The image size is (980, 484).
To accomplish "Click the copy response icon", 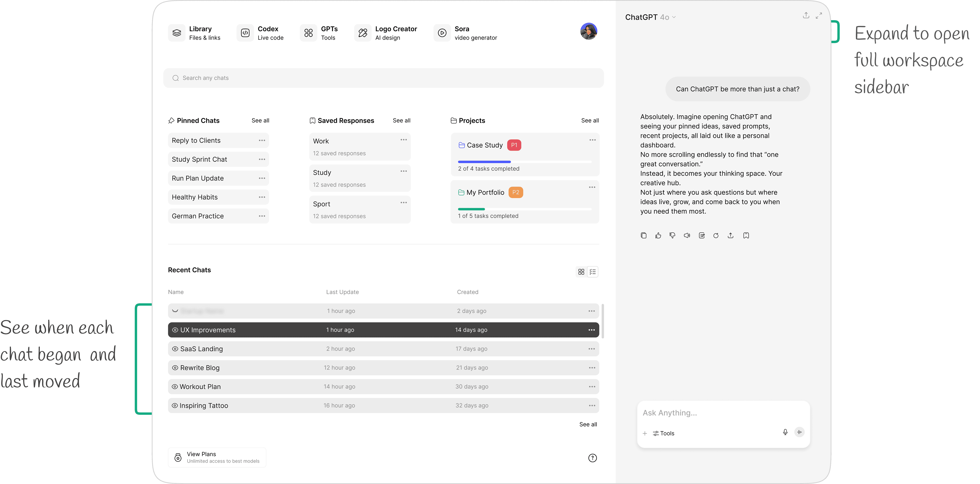I will click(643, 235).
